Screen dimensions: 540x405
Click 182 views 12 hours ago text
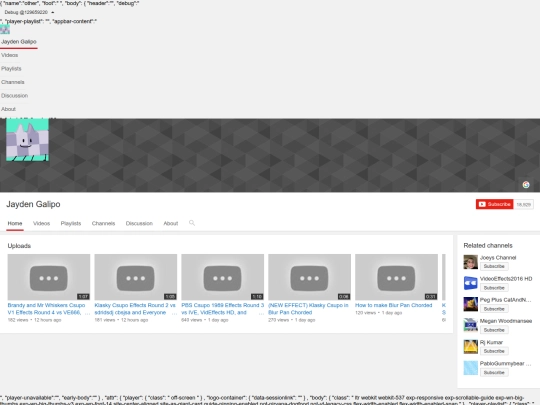point(34,320)
